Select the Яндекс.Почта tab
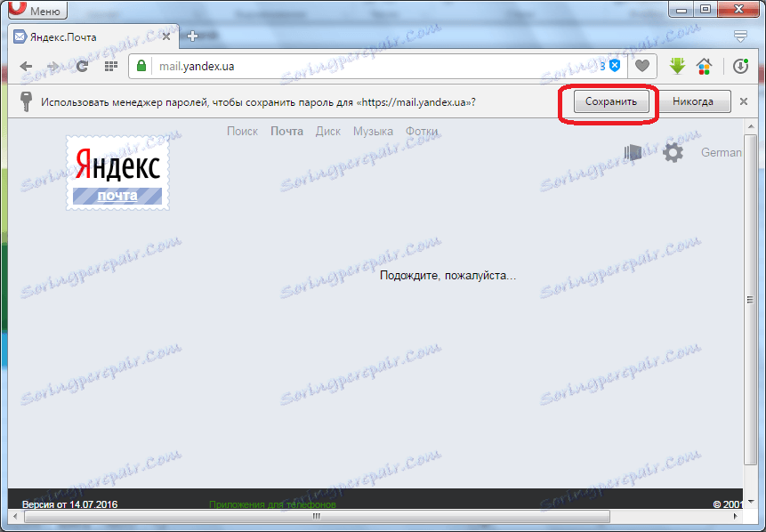Viewport: 766px width, 532px height. pyautogui.click(x=93, y=37)
